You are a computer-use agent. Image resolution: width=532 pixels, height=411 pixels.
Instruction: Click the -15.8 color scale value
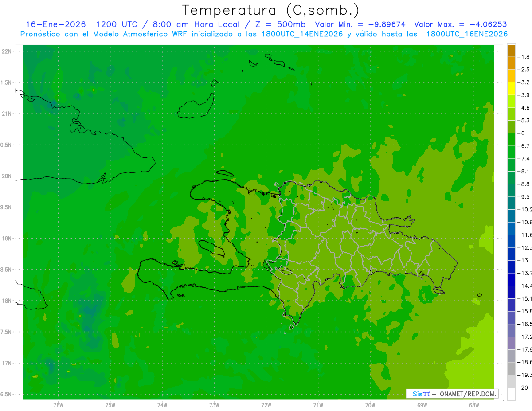coord(525,311)
